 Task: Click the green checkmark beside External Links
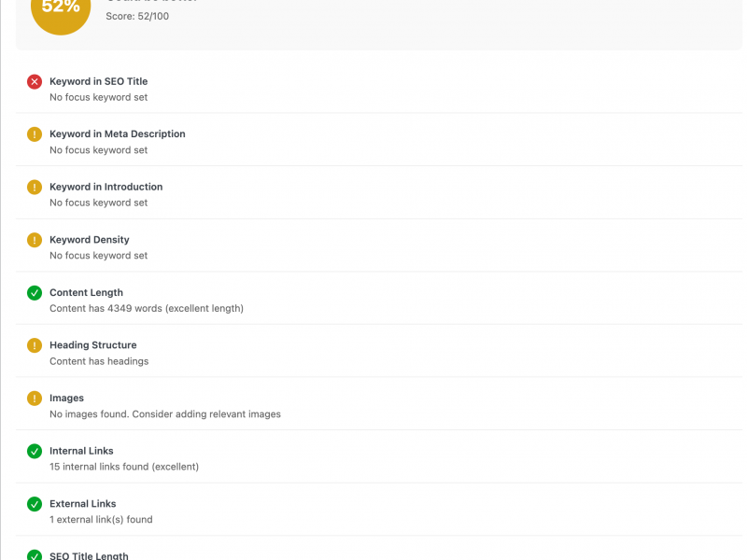pyautogui.click(x=35, y=504)
